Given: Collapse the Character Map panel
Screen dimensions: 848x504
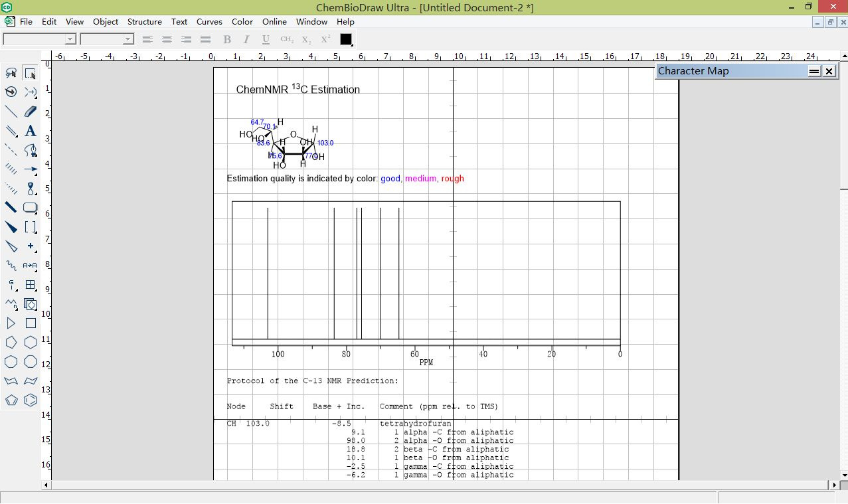Looking at the screenshot, I should click(x=814, y=71).
